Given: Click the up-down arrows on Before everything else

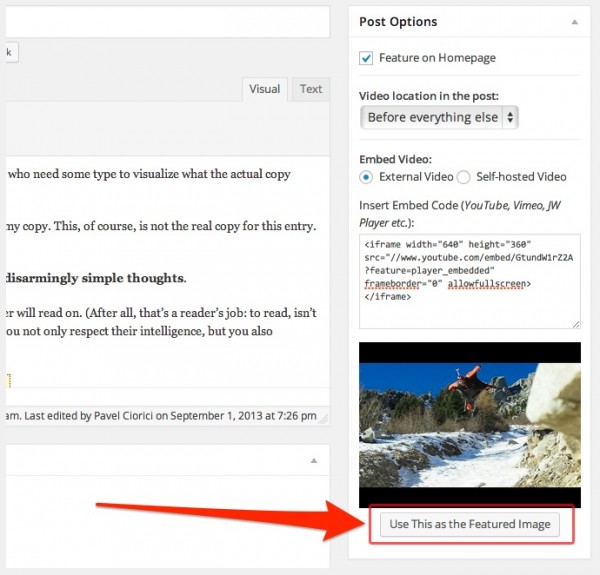Looking at the screenshot, I should [509, 117].
